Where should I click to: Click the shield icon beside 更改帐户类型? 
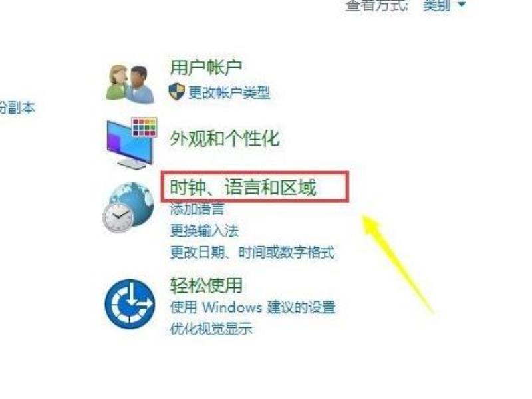click(176, 92)
